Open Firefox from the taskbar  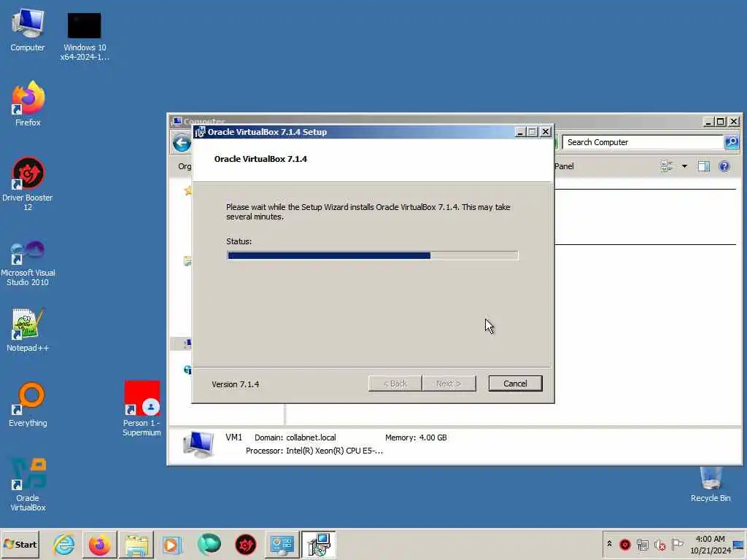coord(99,545)
